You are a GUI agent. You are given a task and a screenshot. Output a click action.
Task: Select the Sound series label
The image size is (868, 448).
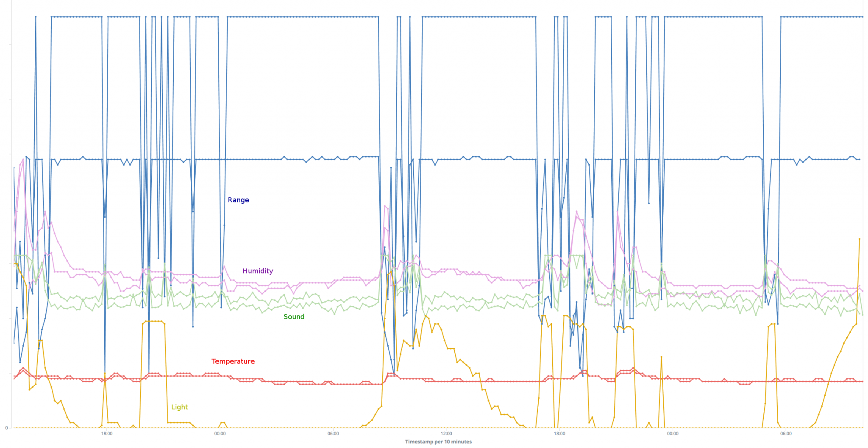pos(294,316)
